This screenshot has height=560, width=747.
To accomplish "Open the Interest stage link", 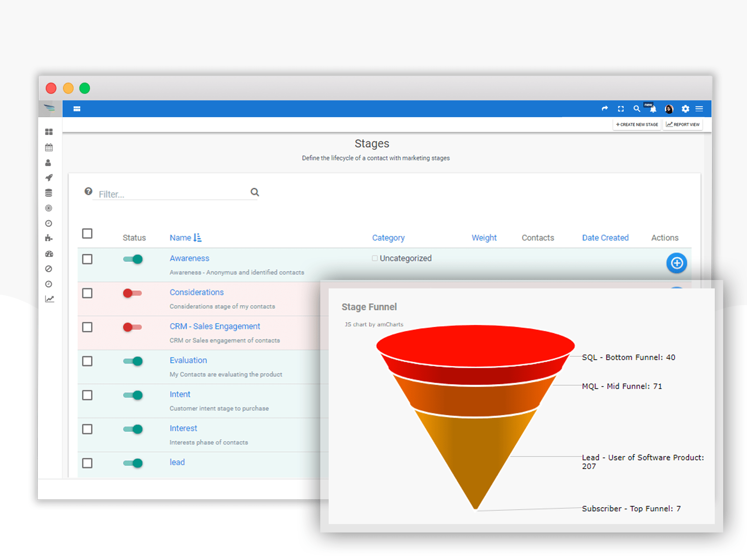I will pos(183,428).
